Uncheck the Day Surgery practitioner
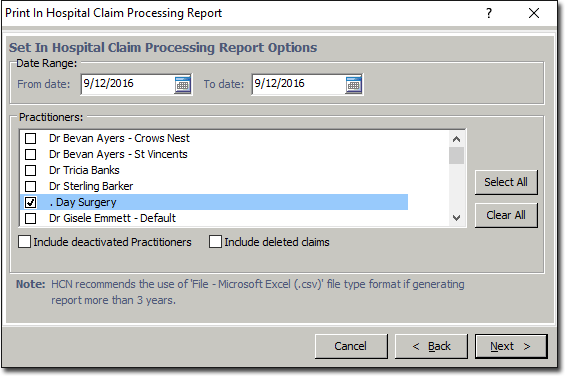 click(x=31, y=202)
